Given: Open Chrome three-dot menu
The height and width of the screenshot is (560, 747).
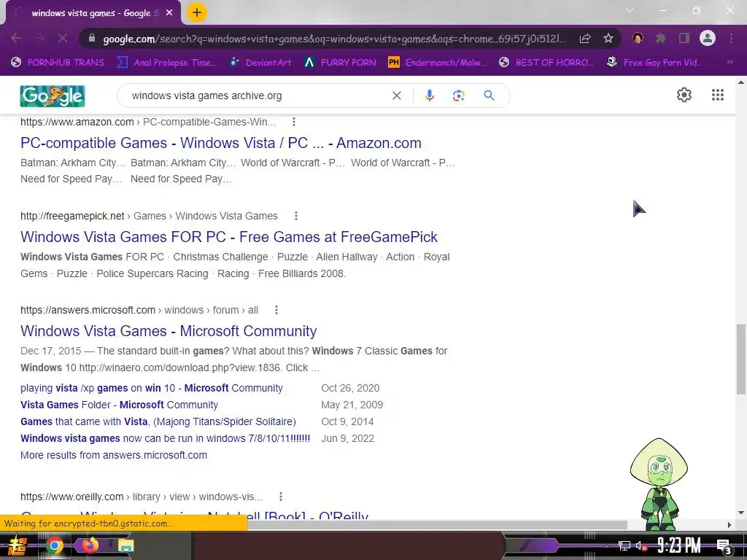Looking at the screenshot, I should (x=731, y=38).
